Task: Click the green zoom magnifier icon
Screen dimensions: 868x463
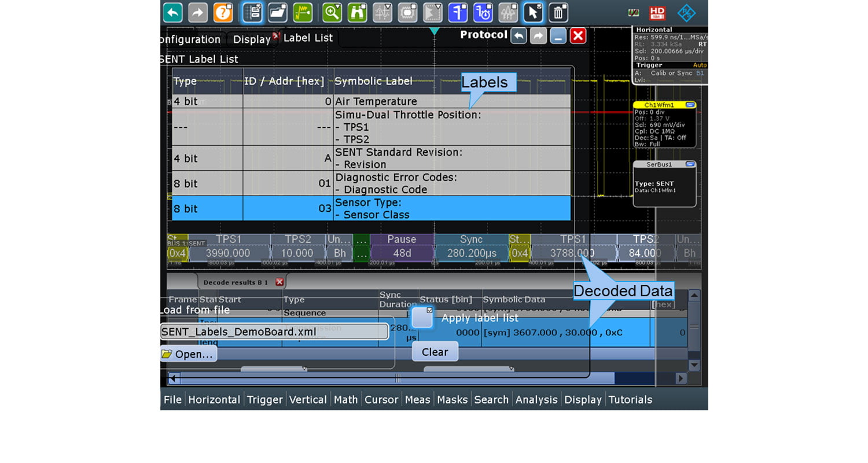Action: click(332, 12)
